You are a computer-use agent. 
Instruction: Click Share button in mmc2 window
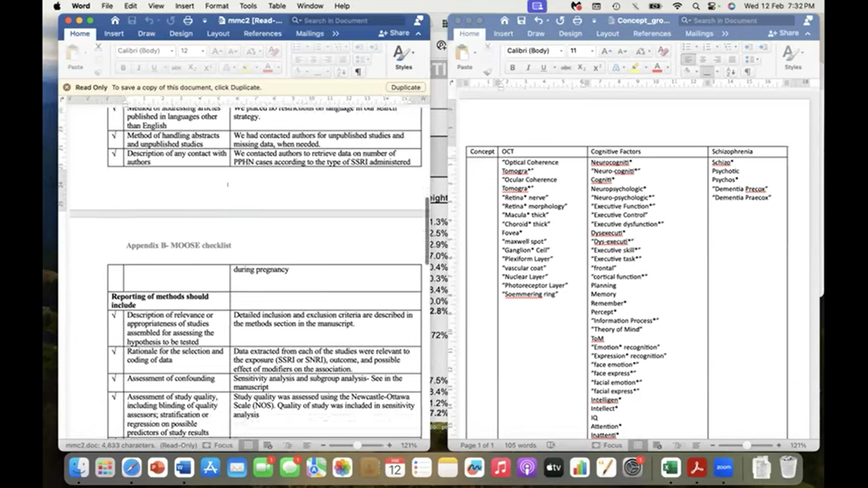point(395,33)
